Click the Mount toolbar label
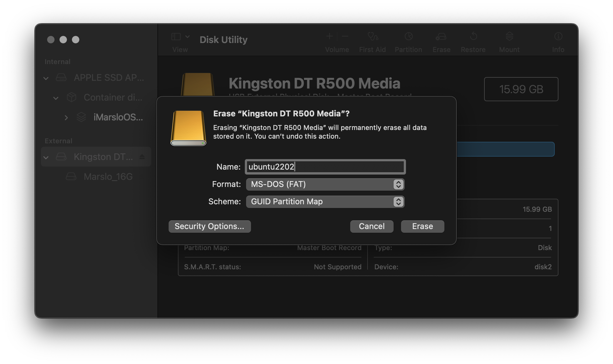Image resolution: width=613 pixels, height=364 pixels. [509, 50]
